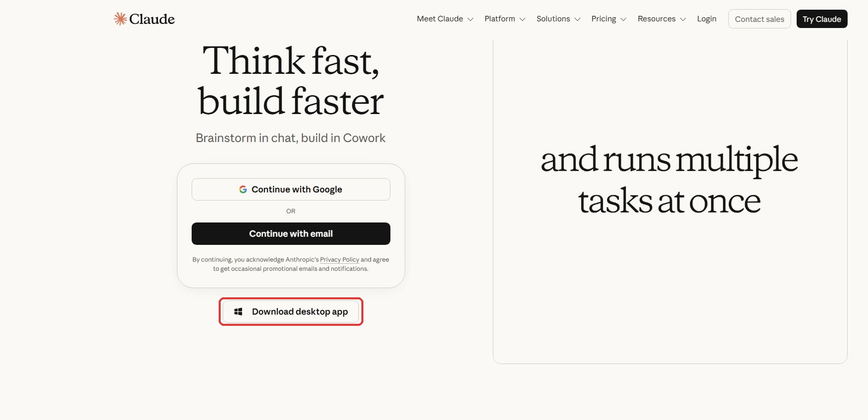Expand the Solutions chevron arrow
The width and height of the screenshot is (868, 420).
point(577,19)
